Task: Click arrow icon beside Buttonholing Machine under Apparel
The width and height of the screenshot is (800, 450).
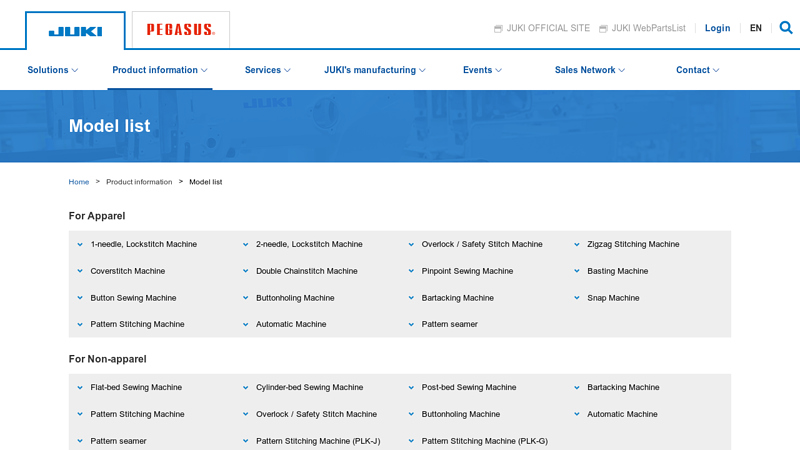Action: coord(246,298)
